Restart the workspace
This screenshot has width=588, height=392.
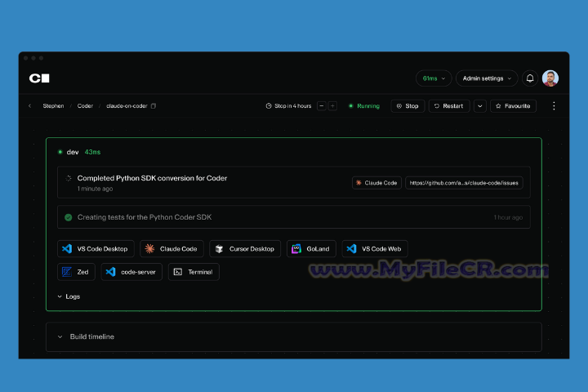[449, 106]
